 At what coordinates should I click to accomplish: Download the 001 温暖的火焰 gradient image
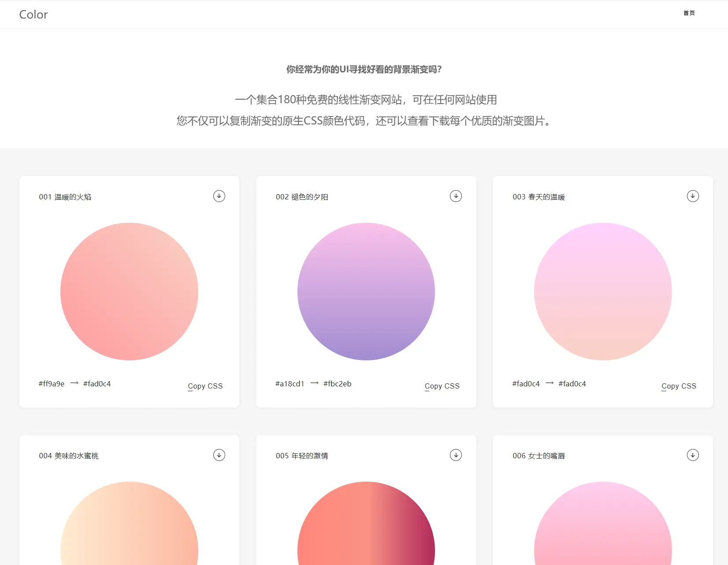tap(219, 196)
